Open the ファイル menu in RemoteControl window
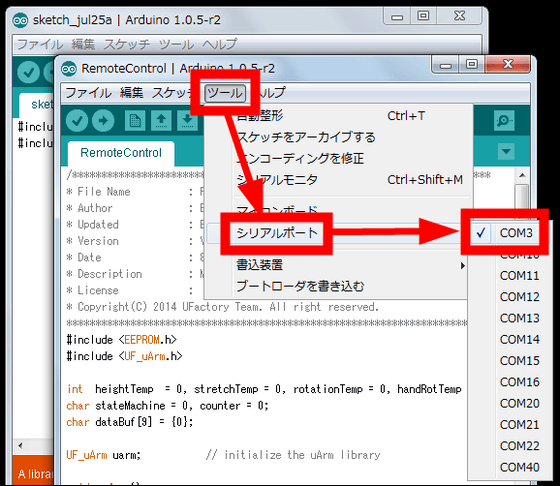This screenshot has height=486, width=560. pyautogui.click(x=88, y=93)
